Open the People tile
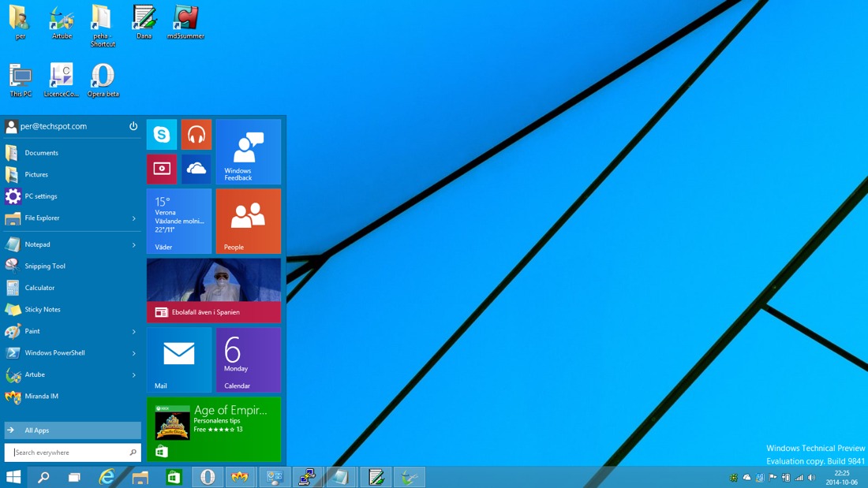The height and width of the screenshot is (488, 868). click(248, 221)
